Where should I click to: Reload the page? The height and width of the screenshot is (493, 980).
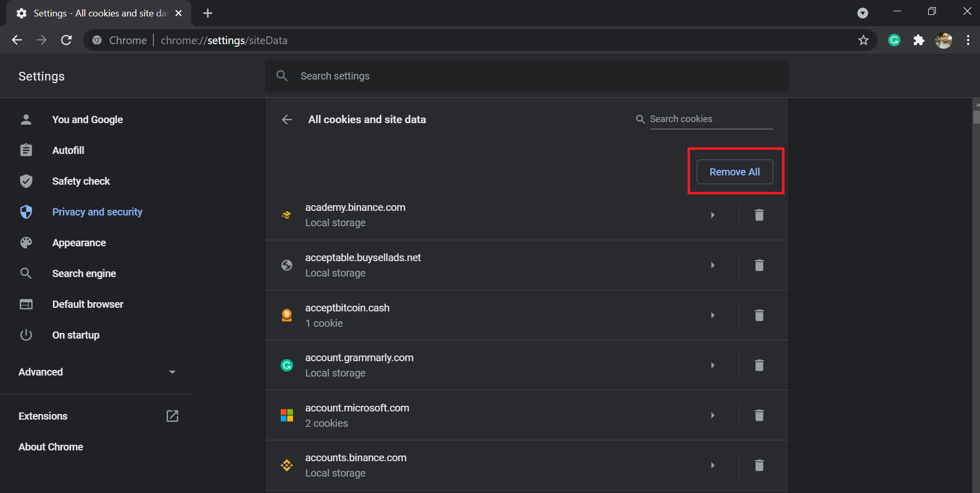(66, 40)
